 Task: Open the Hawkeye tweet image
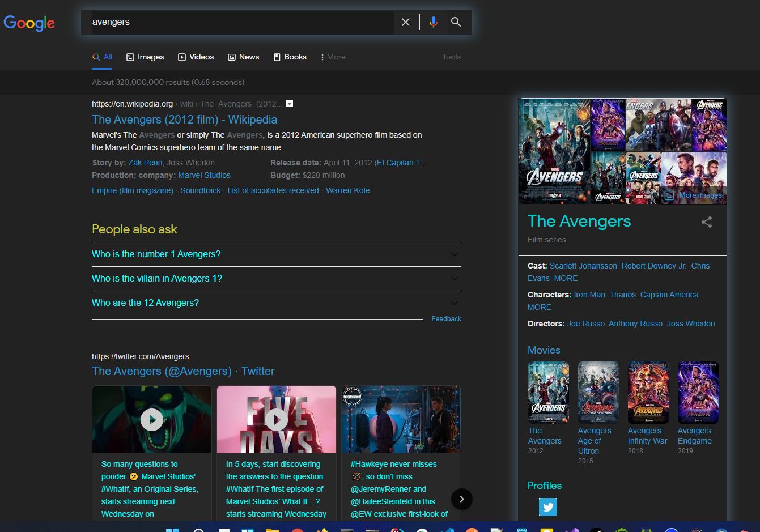(401, 420)
